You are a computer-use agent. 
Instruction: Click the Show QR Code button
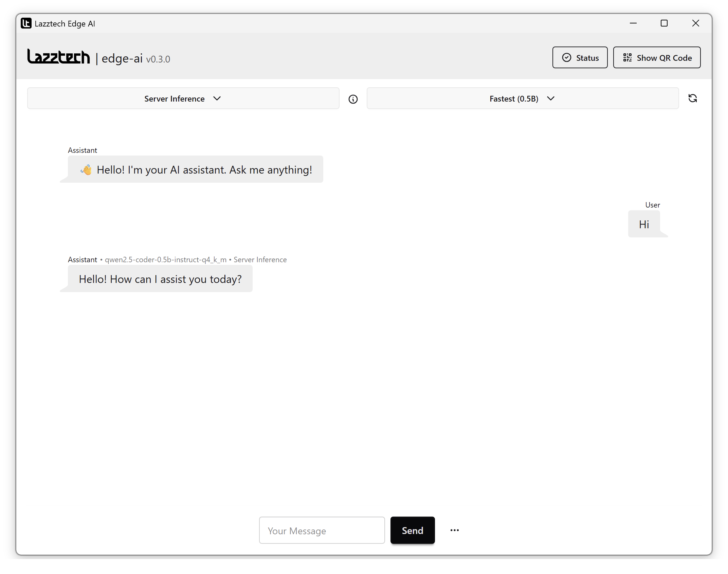coord(656,58)
